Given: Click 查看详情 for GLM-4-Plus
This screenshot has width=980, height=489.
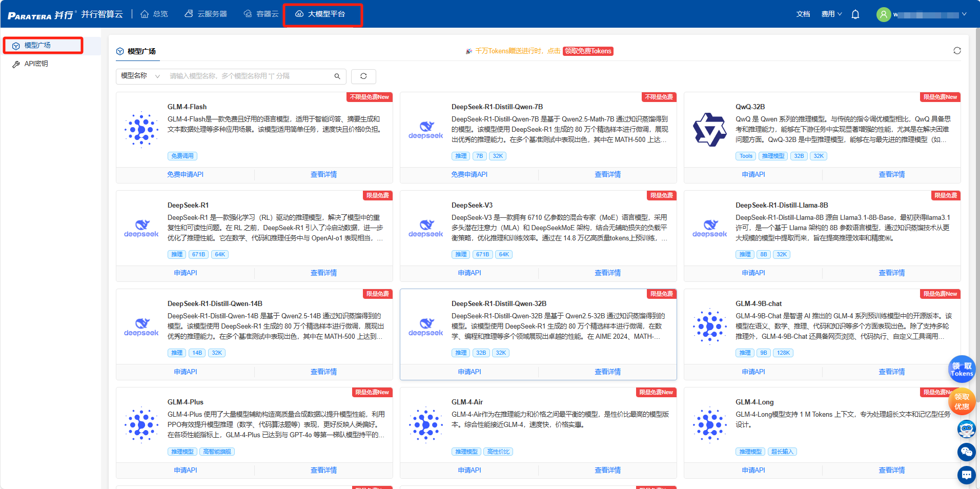Looking at the screenshot, I should point(323,470).
